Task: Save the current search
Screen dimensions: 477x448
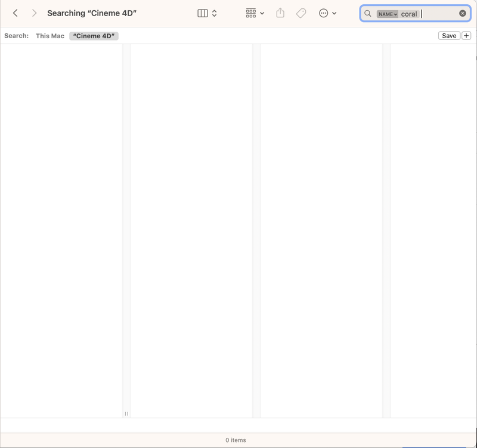Action: (x=449, y=35)
